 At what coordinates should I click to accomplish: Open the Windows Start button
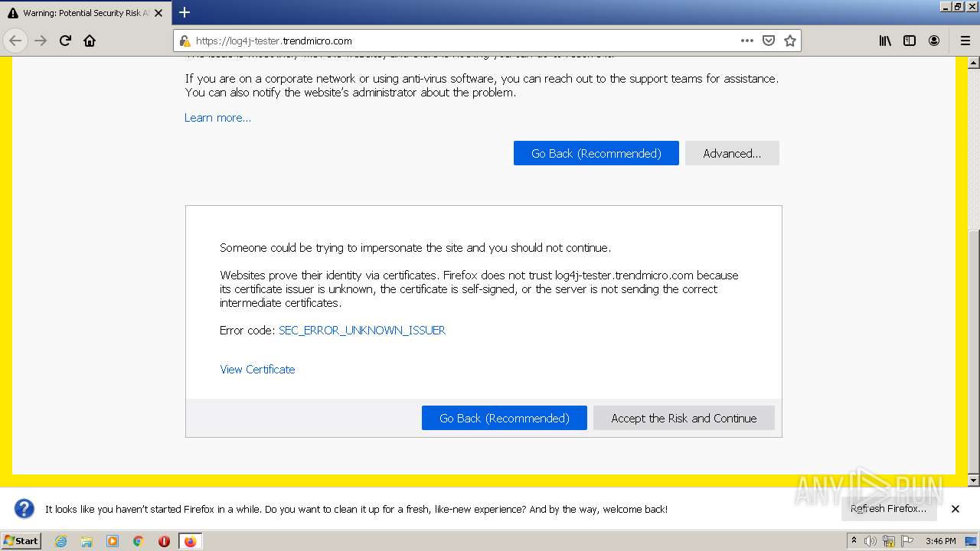[21, 540]
